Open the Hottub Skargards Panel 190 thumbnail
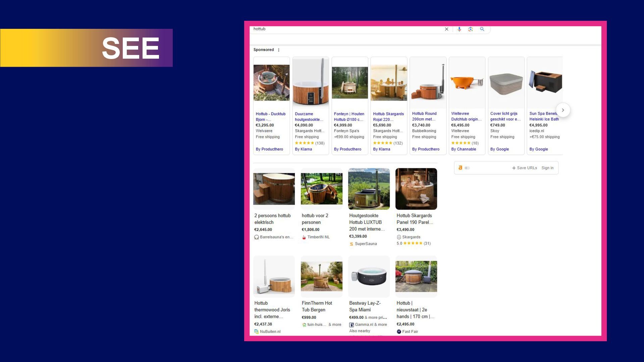644x362 pixels. pyautogui.click(x=416, y=189)
